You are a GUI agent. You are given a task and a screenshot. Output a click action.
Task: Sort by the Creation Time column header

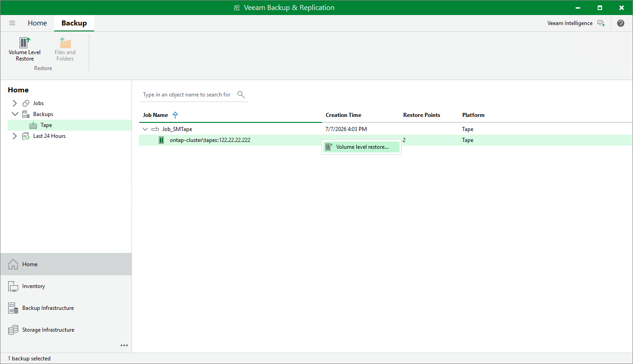(344, 115)
